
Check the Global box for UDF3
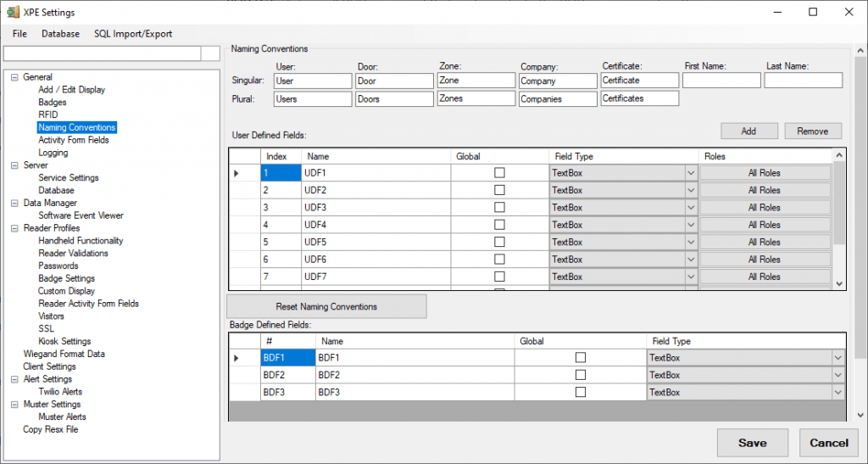[x=499, y=207]
